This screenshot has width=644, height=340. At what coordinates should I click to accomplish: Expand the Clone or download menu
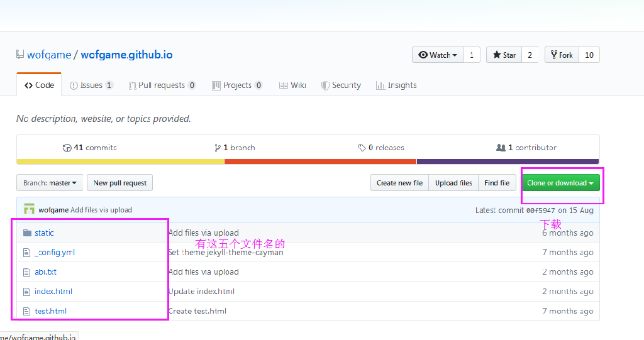[x=560, y=183]
